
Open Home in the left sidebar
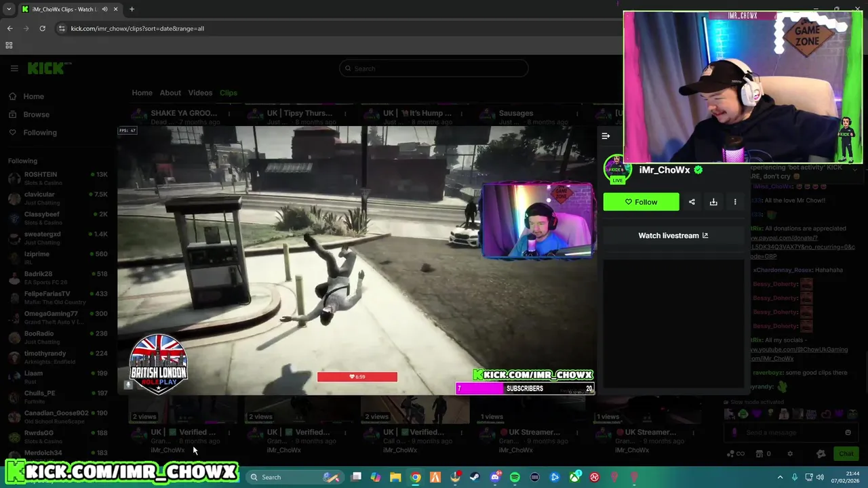point(33,96)
